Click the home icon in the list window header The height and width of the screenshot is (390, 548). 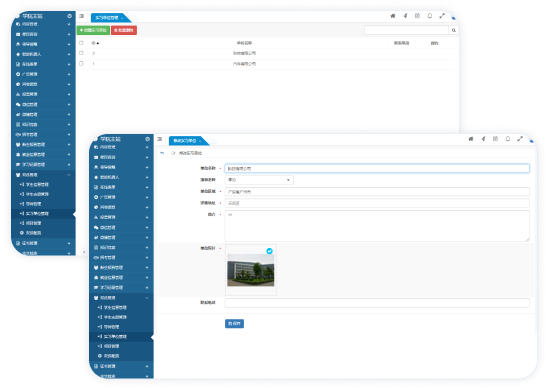tap(393, 16)
